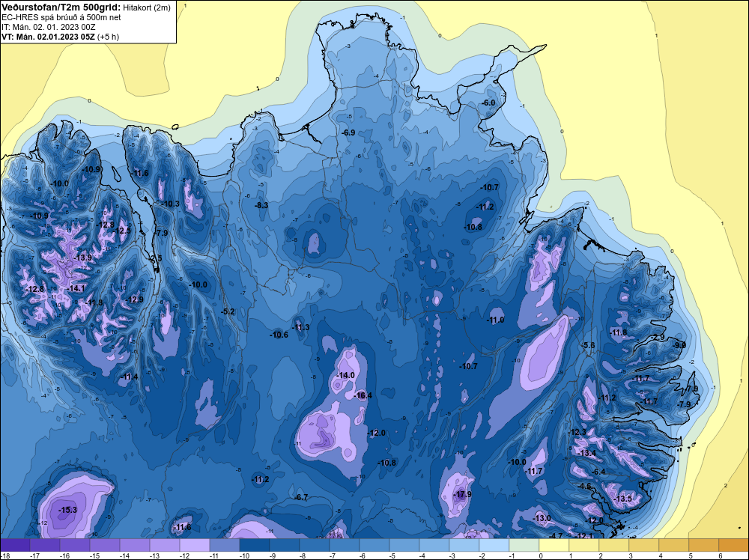Click the '-13.9' temperature value on map

tap(82, 258)
